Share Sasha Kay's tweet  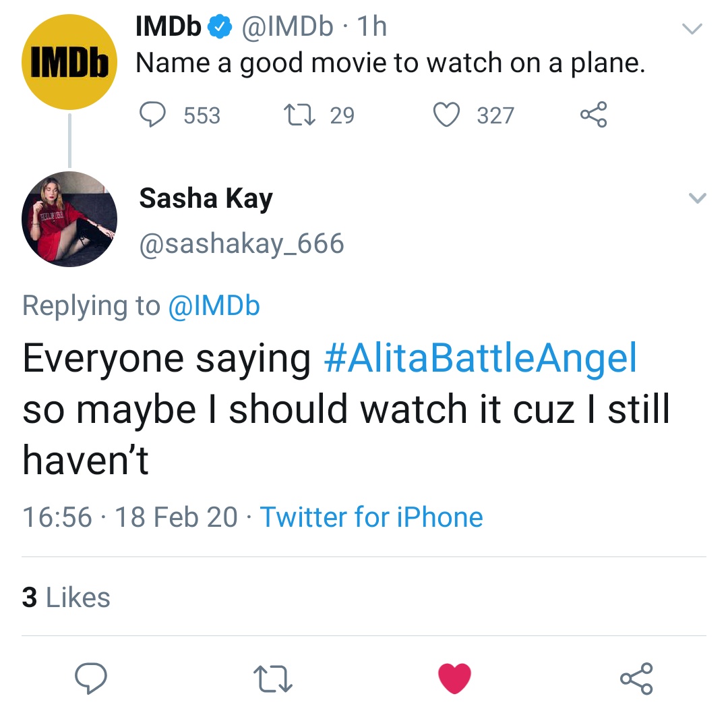(636, 677)
